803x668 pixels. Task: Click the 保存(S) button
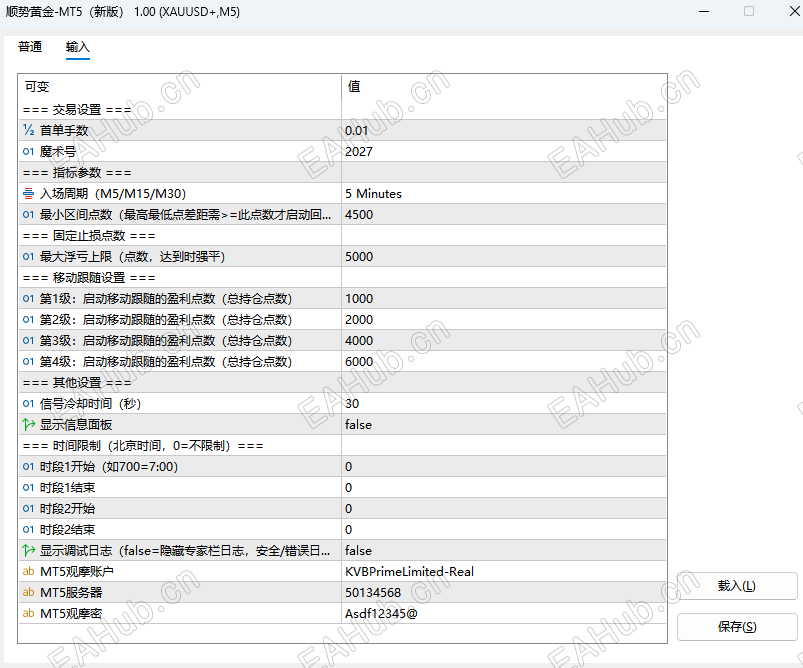[x=736, y=627]
